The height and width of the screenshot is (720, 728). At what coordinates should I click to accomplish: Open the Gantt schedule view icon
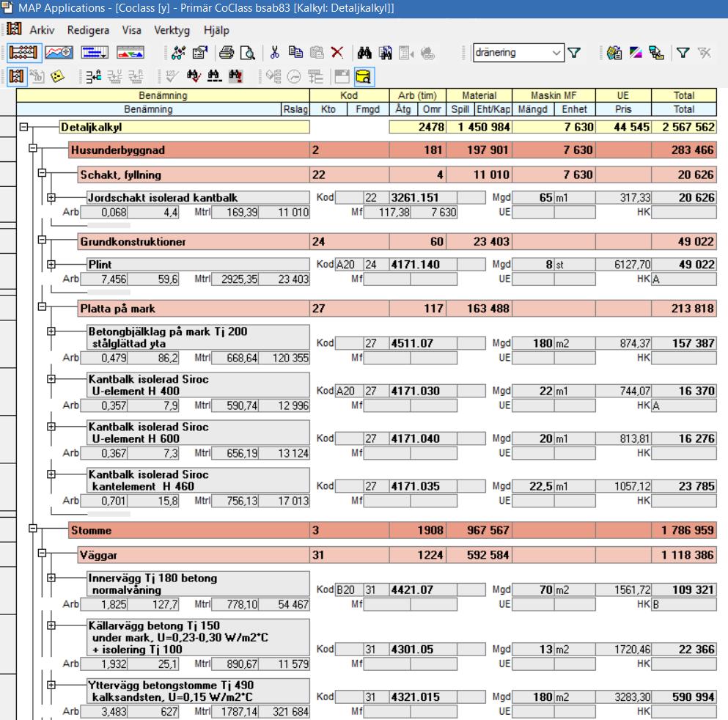click(x=95, y=53)
